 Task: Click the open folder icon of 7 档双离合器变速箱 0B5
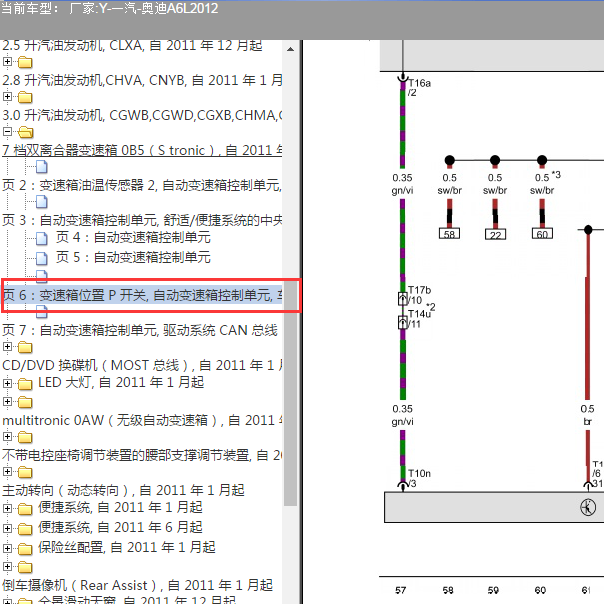pos(25,132)
